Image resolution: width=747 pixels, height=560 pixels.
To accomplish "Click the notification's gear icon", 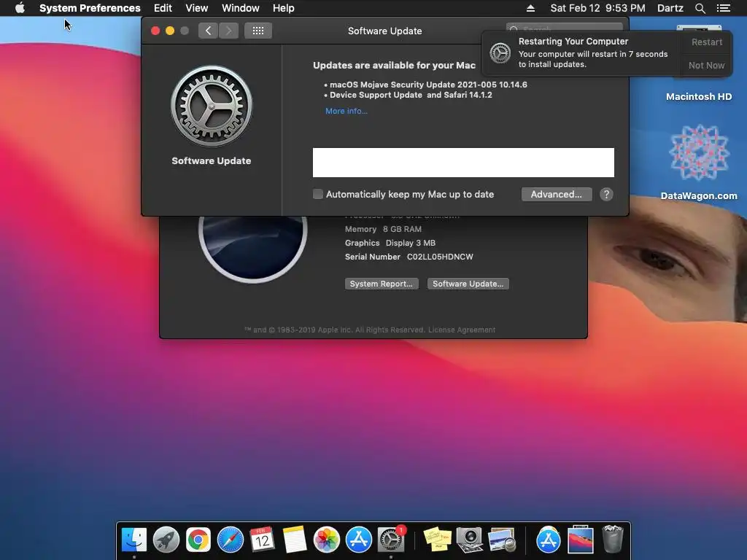I will [500, 52].
